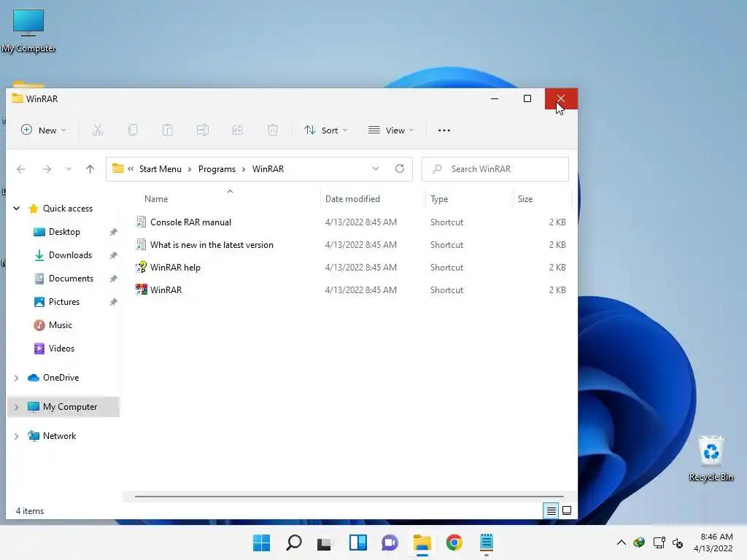
Task: Expand the My Computer tree node
Action: [x=16, y=407]
